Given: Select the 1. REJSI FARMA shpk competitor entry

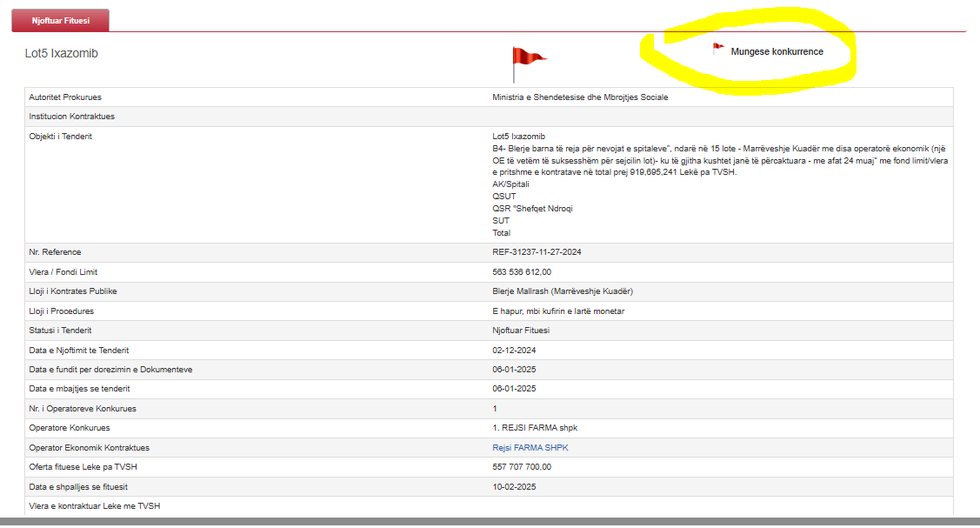Looking at the screenshot, I should tap(534, 428).
